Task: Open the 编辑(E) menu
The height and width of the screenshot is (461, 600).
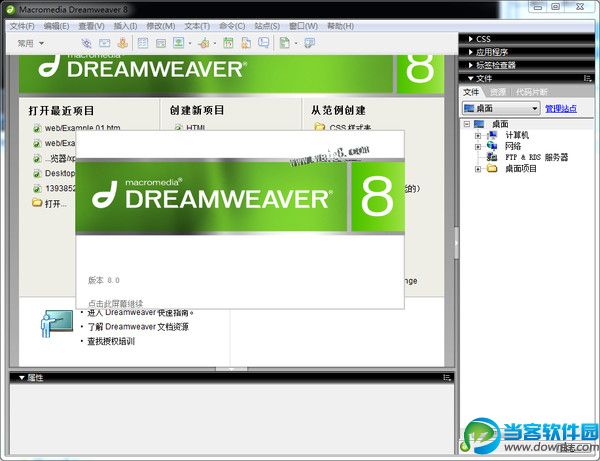Action: [56, 26]
